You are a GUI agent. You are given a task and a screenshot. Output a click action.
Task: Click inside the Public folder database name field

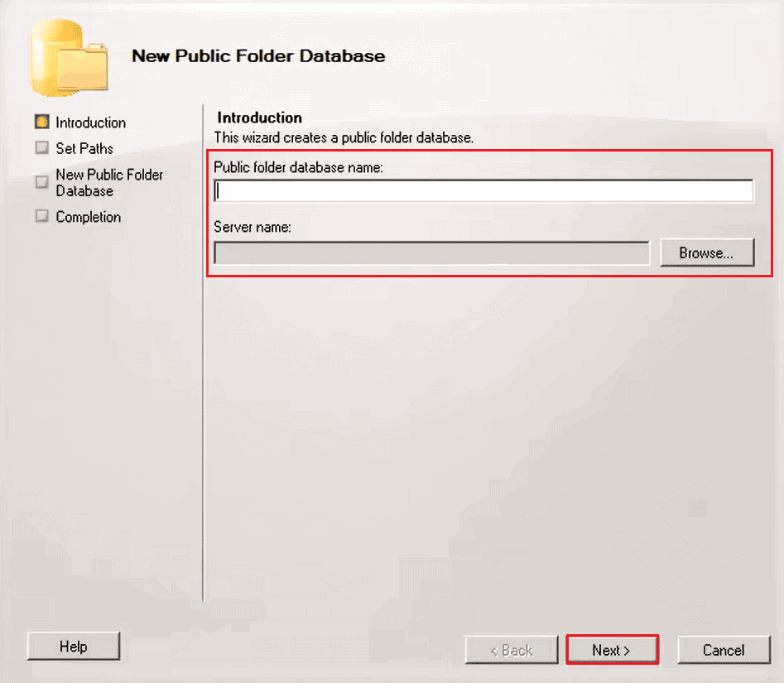pyautogui.click(x=483, y=190)
